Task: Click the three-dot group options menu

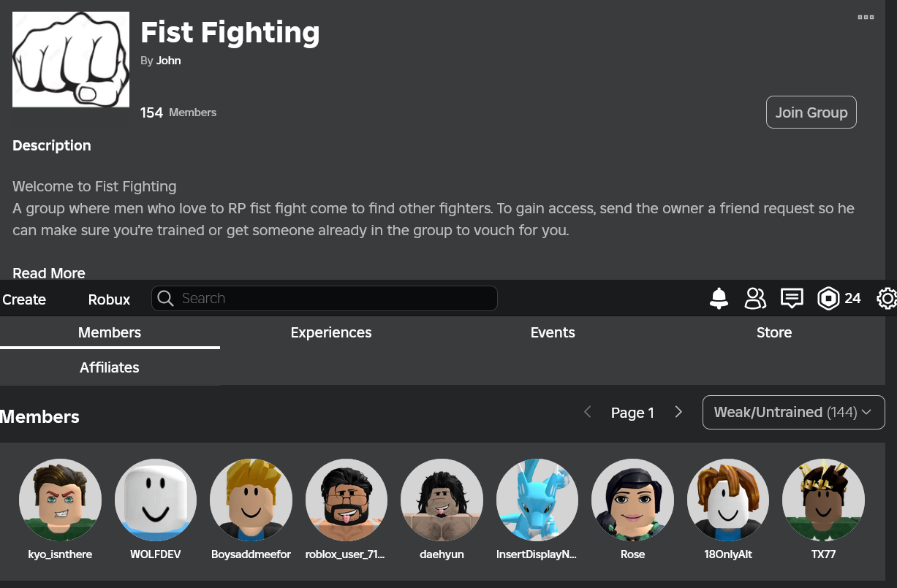Action: pos(866,18)
